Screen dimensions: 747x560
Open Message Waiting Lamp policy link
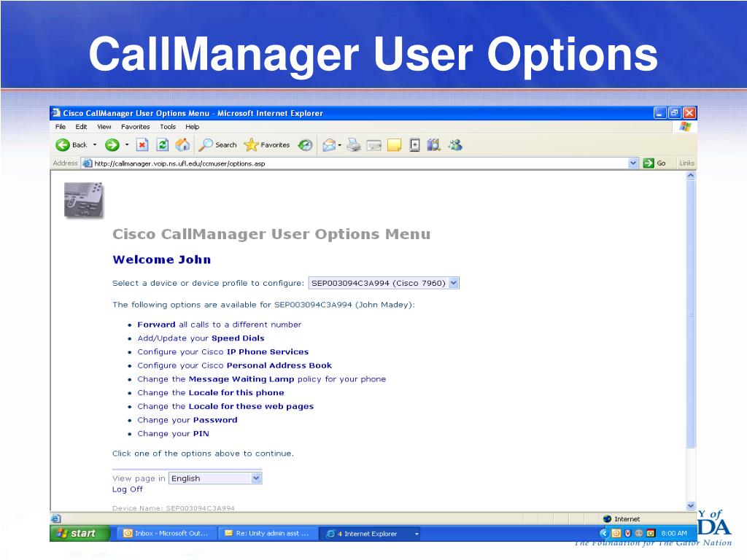pos(262,379)
